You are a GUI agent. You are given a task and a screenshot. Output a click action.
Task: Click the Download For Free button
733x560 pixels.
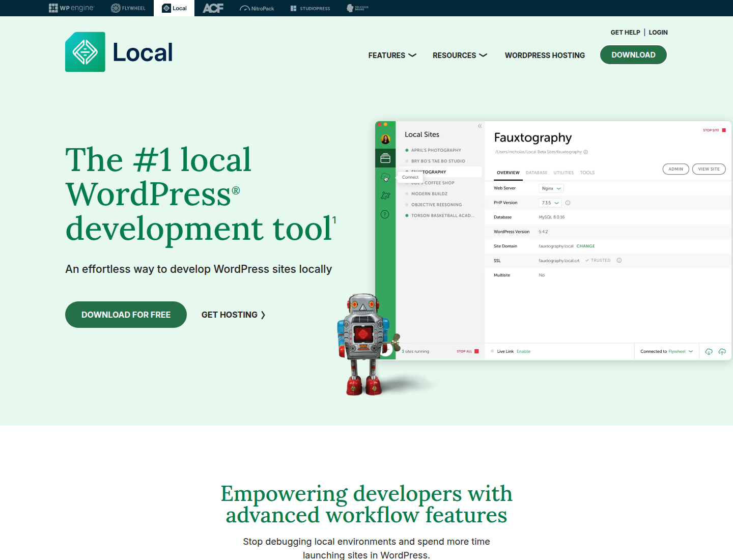pos(126,315)
